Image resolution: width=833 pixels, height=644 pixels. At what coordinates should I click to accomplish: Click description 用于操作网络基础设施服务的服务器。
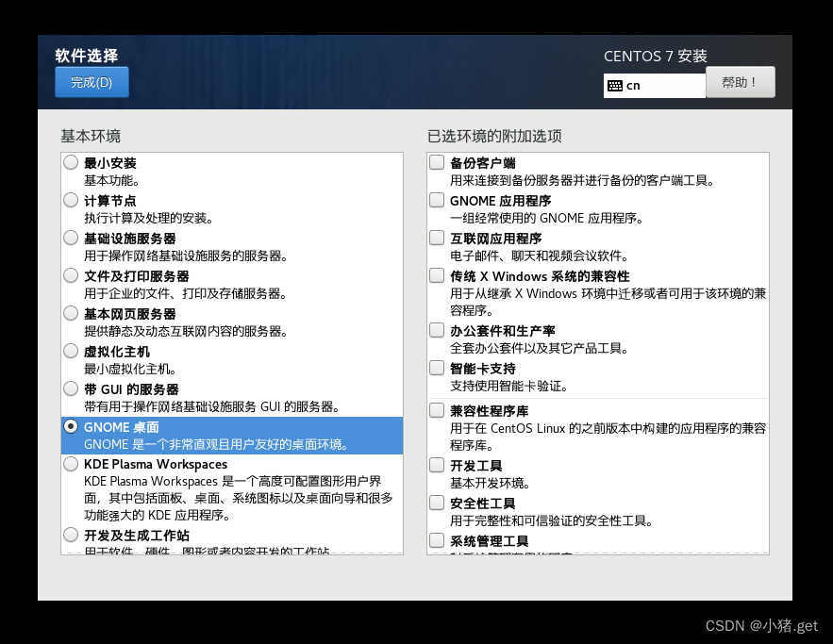pyautogui.click(x=186, y=256)
